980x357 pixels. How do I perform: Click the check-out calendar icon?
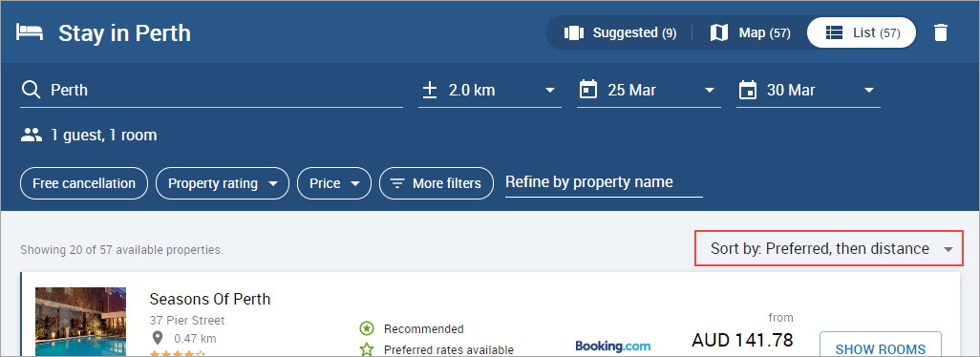tap(748, 90)
